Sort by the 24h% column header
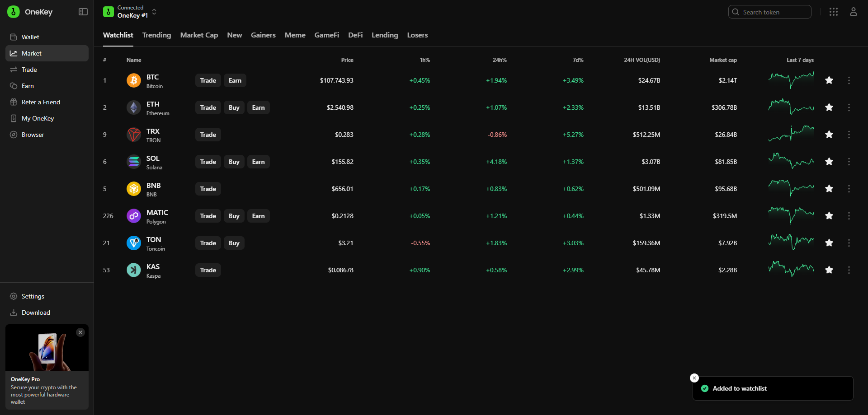Image resolution: width=868 pixels, height=415 pixels. [500, 60]
